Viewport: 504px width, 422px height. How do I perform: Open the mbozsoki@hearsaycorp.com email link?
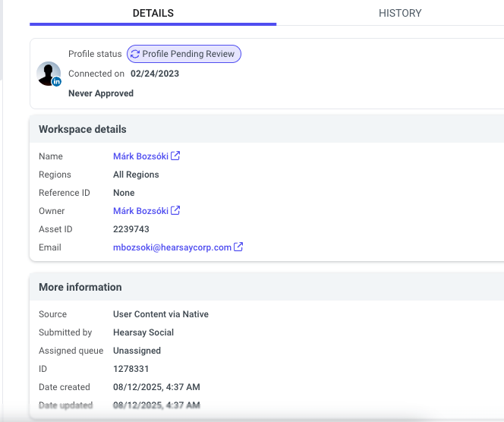[172, 247]
